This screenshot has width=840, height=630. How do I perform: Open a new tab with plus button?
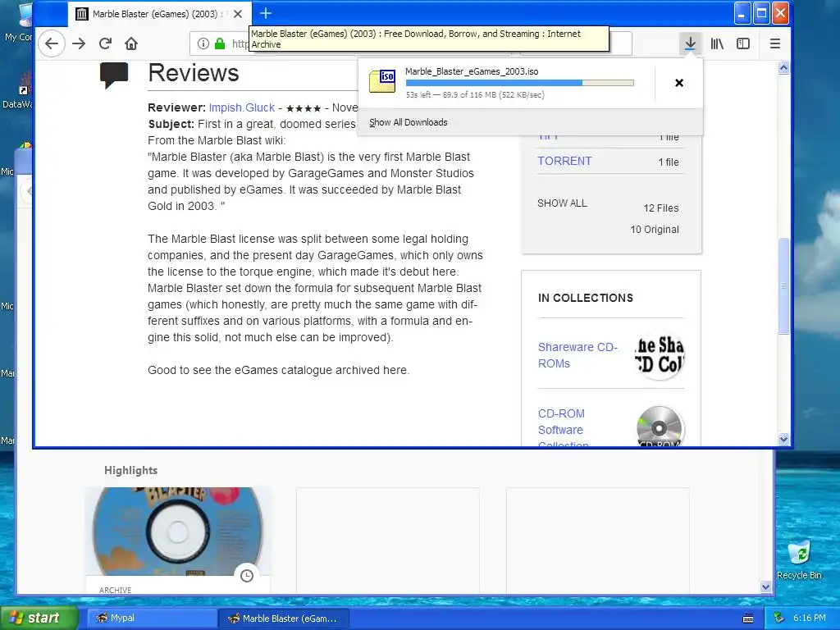[266, 13]
